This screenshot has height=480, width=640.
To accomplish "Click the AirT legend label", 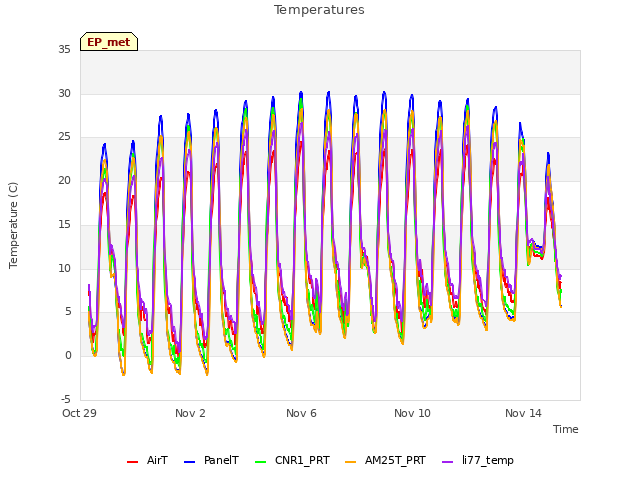I will pyautogui.click(x=157, y=460).
